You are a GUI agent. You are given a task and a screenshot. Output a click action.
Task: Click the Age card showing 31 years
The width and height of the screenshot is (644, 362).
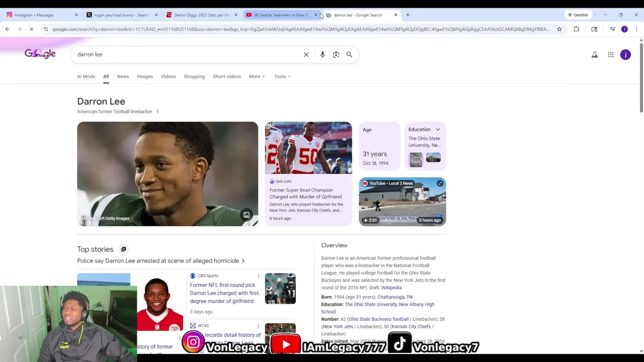pyautogui.click(x=379, y=146)
